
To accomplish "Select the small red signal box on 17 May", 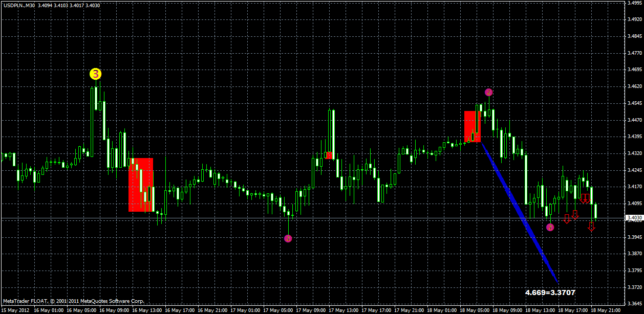I will (x=330, y=155).
